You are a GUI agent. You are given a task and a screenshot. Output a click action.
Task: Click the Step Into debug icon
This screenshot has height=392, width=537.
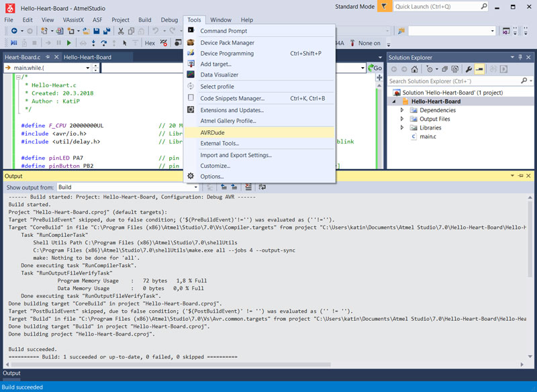[x=93, y=43]
